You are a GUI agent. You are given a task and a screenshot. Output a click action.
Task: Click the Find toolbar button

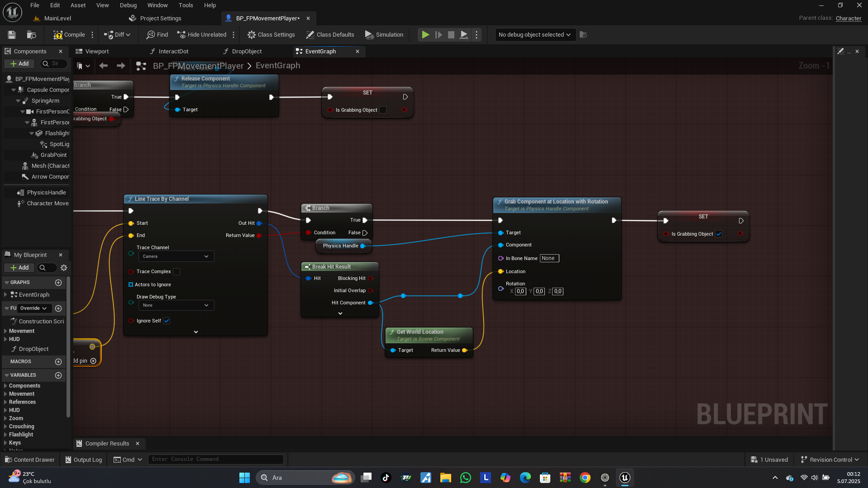[157, 35]
